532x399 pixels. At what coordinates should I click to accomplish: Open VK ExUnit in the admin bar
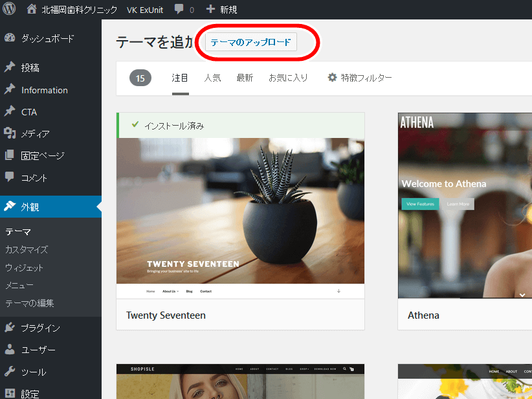click(145, 10)
